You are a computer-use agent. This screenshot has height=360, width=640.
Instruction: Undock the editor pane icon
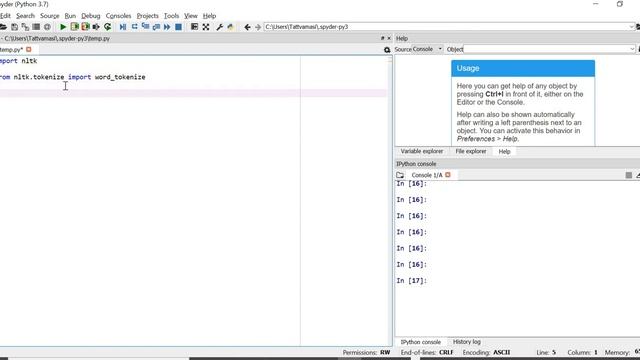[382, 38]
